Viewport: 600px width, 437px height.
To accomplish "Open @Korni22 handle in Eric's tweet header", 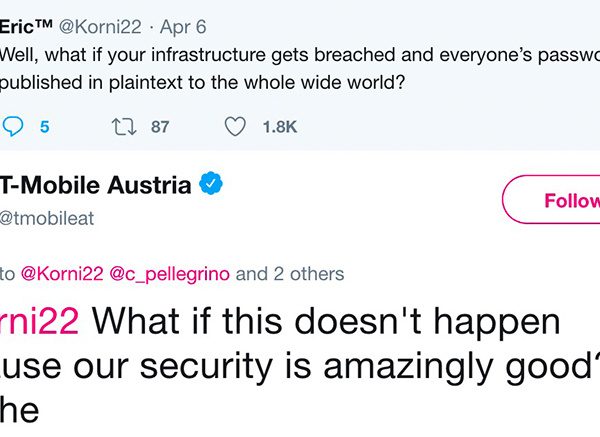I will [100, 27].
